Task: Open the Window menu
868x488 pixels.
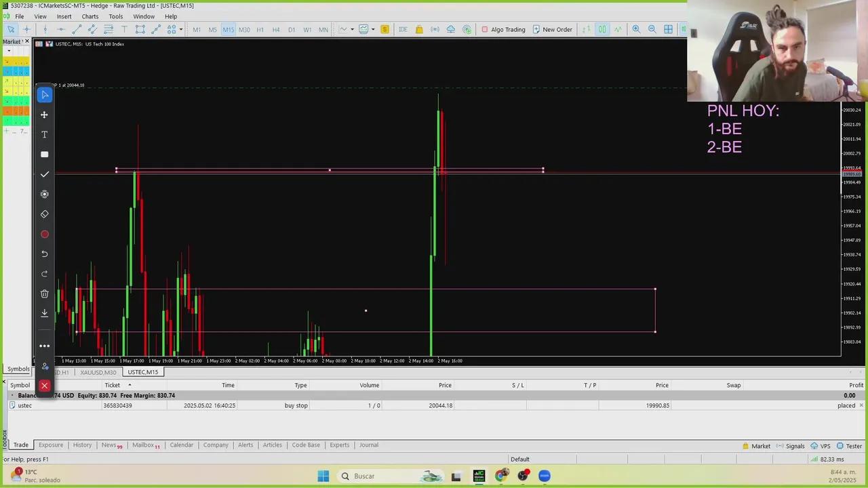Action: coord(144,16)
